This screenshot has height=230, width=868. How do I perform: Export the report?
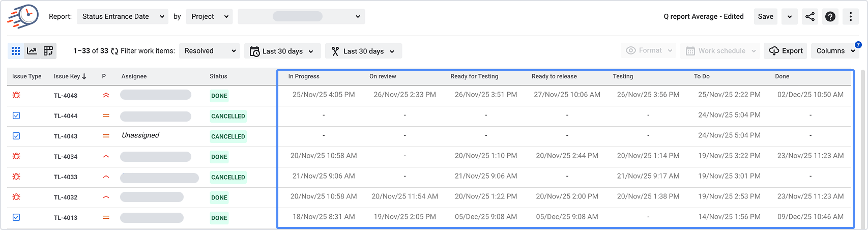point(785,51)
